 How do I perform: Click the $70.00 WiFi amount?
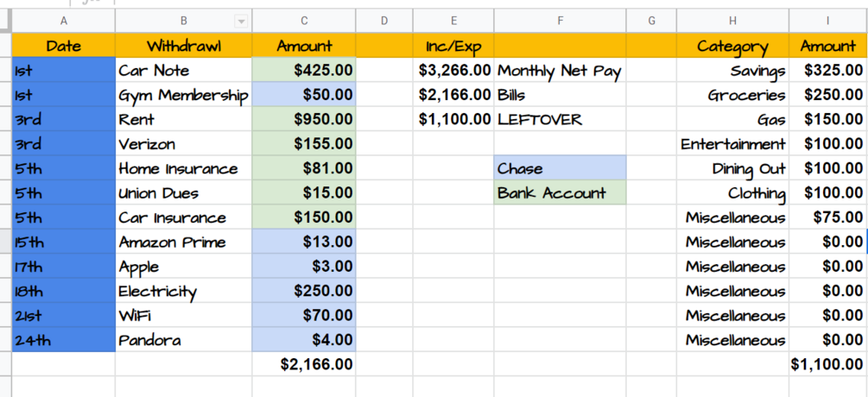304,315
